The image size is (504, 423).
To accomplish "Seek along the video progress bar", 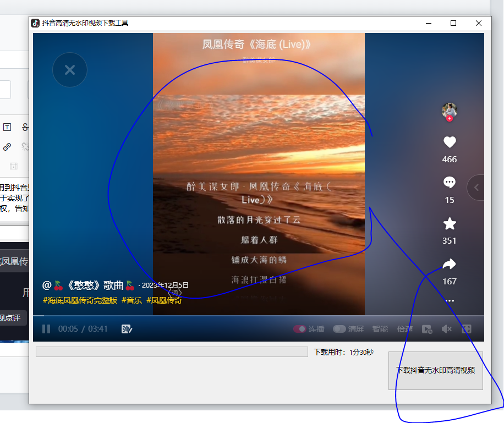I will tap(259, 316).
